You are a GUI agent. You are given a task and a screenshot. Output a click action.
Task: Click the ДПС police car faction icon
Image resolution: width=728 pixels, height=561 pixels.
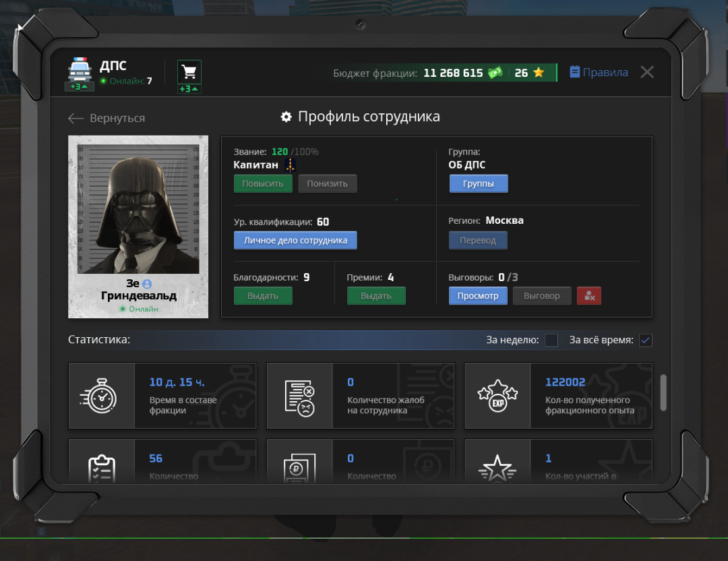(x=80, y=69)
